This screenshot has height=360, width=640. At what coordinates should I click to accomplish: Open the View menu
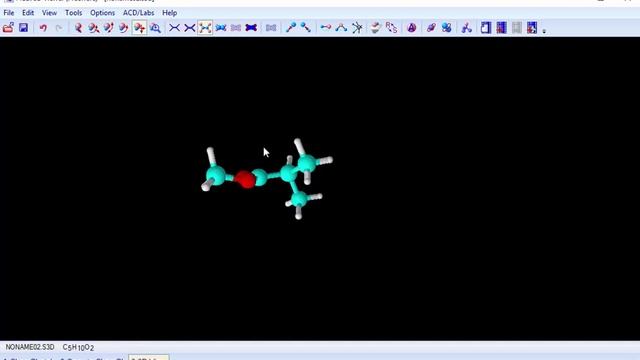coord(49,13)
